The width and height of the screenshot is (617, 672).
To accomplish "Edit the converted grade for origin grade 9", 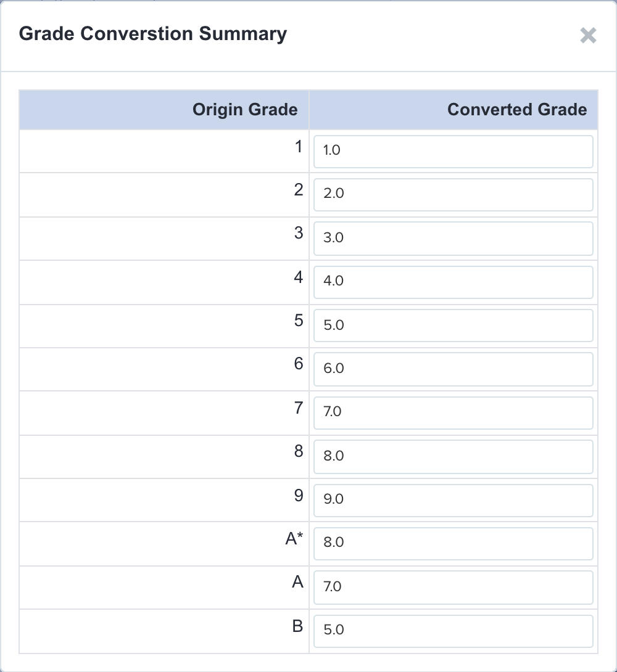I will tap(453, 501).
